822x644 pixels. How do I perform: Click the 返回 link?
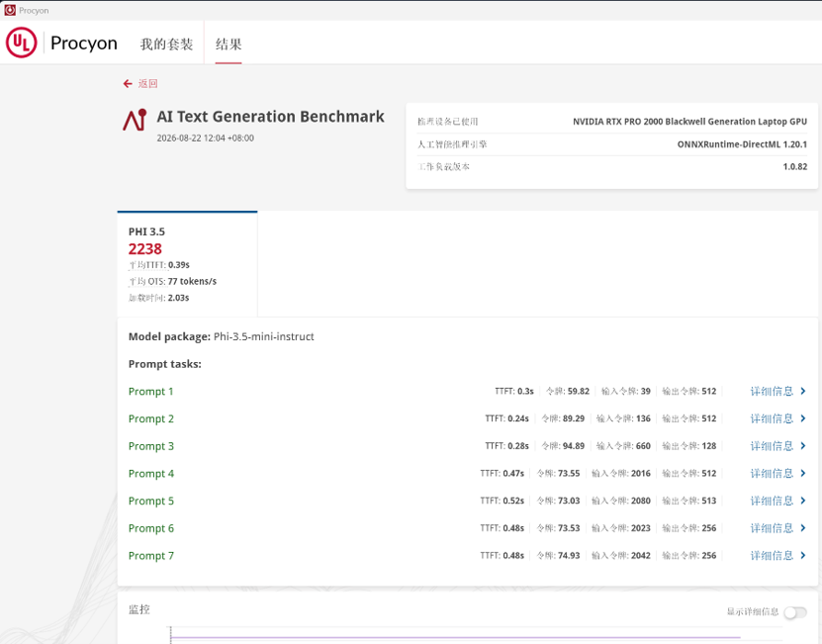147,84
